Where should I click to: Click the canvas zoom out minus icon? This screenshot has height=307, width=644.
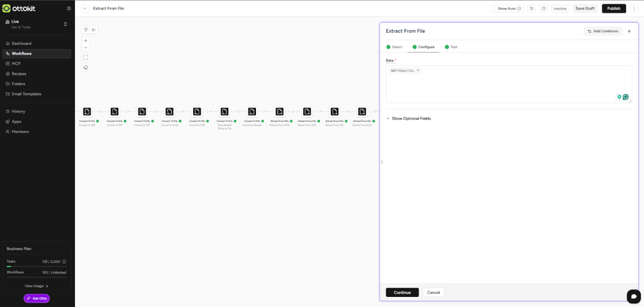86,48
